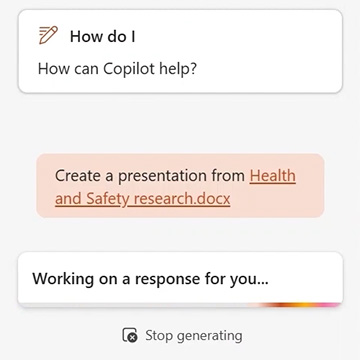Open the Health and Safety research.docx link
This screenshot has height=360, width=360.
click(x=175, y=187)
